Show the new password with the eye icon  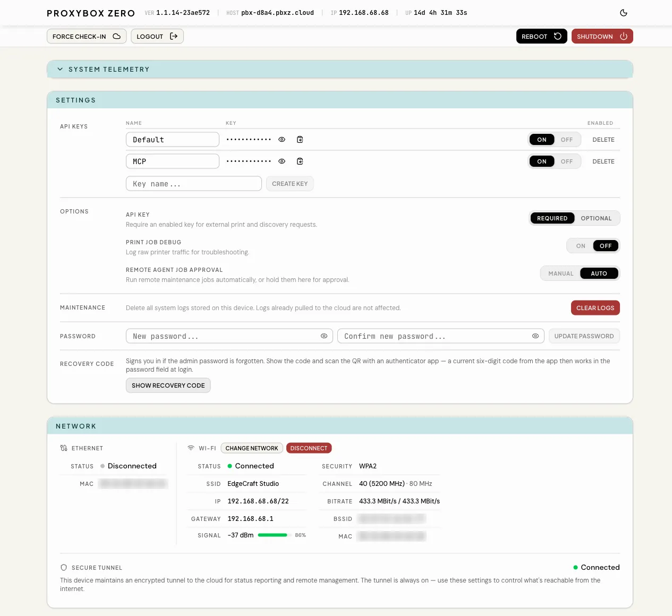pyautogui.click(x=324, y=336)
